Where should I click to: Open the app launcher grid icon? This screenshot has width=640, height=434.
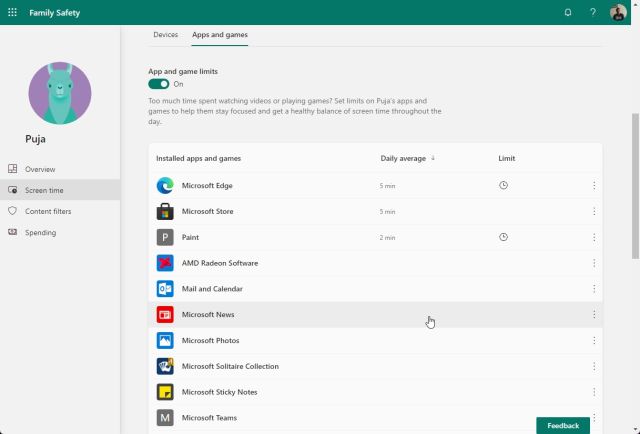pyautogui.click(x=12, y=12)
